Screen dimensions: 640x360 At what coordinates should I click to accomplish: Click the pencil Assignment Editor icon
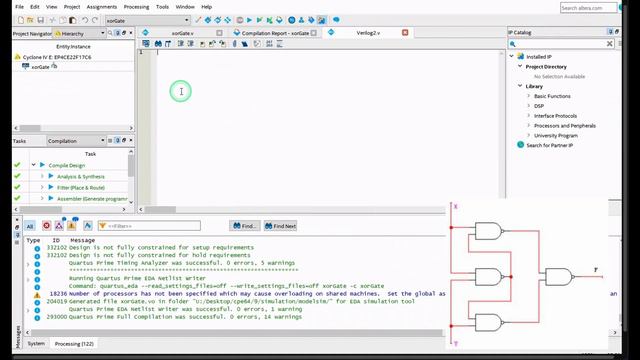click(198, 20)
